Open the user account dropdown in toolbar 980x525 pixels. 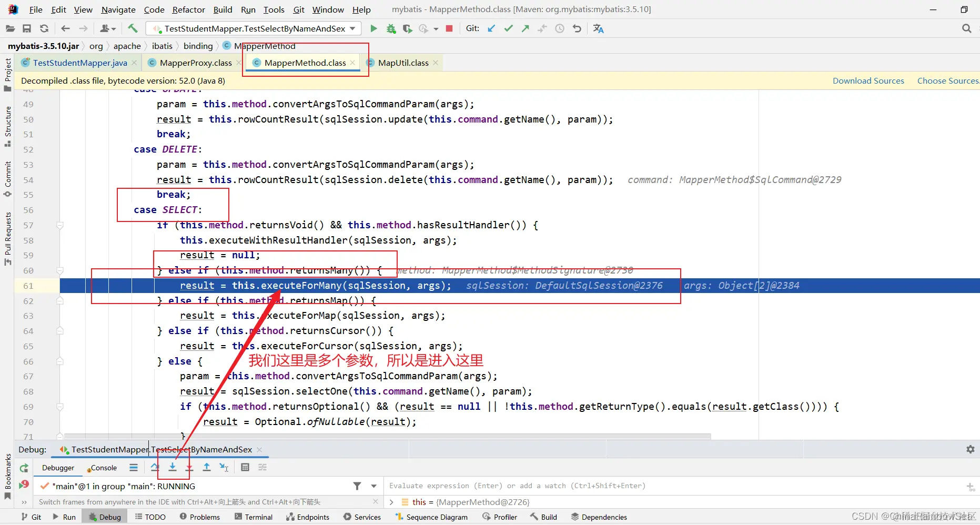click(107, 28)
